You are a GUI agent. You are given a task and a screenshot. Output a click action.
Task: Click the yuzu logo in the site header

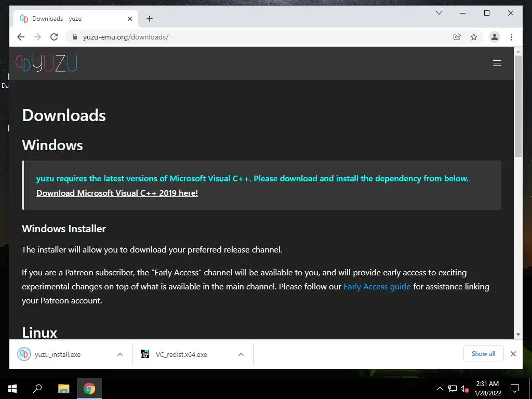[46, 63]
